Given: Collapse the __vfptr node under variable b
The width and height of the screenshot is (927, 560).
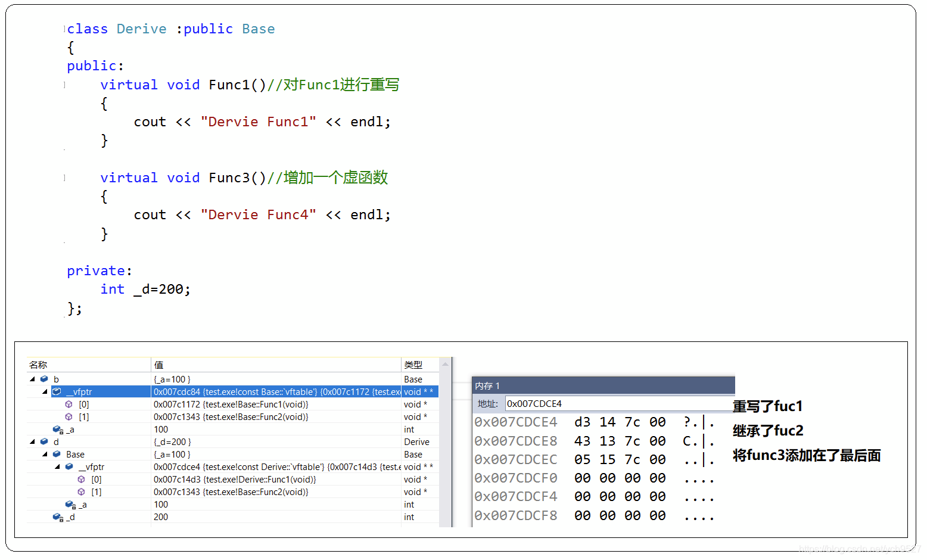Looking at the screenshot, I should (45, 391).
